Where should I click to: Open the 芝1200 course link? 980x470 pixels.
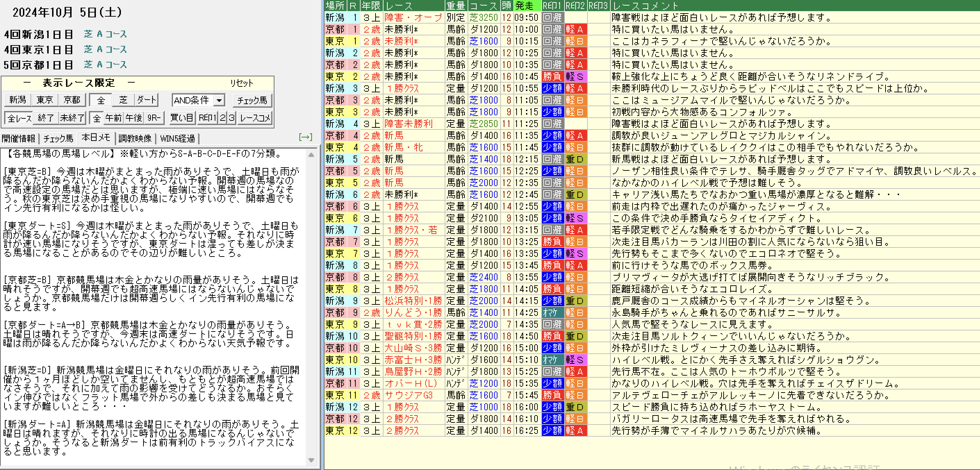pyautogui.click(x=484, y=383)
